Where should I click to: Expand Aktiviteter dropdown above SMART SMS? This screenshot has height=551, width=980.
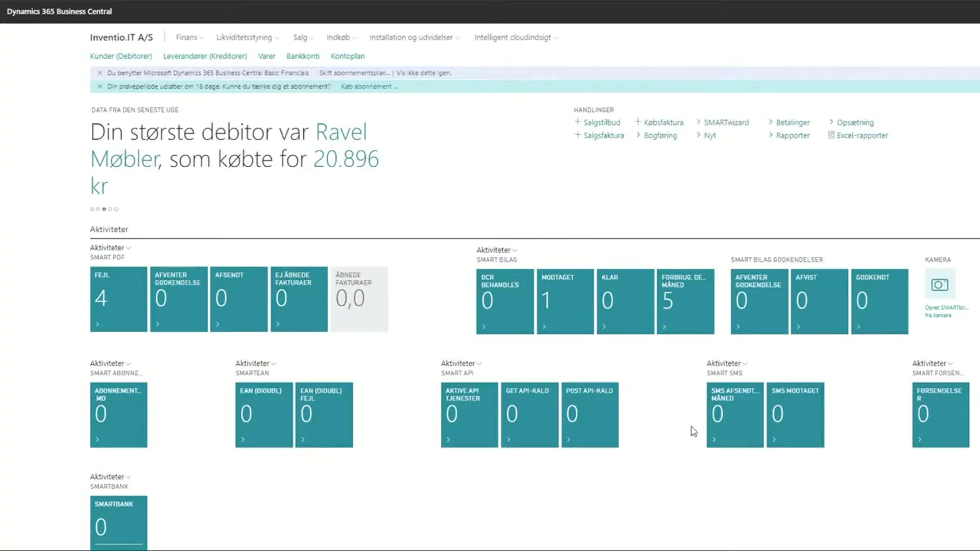[x=727, y=363]
